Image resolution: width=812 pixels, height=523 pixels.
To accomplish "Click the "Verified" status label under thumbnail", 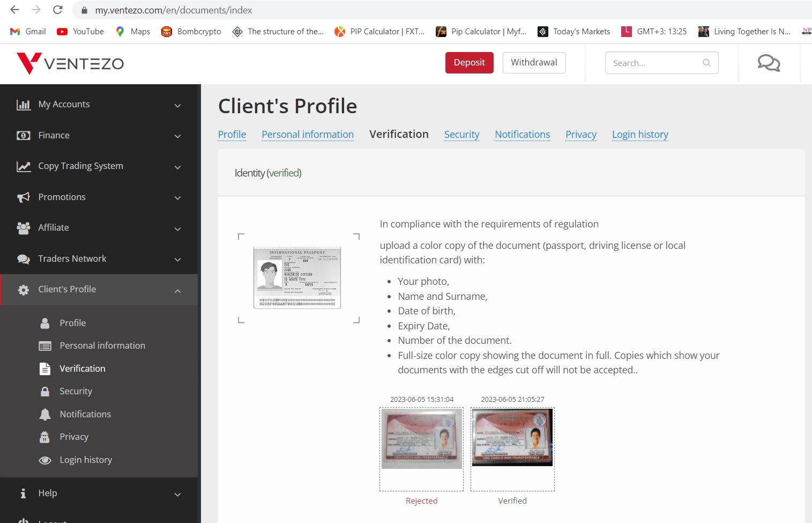I will [512, 501].
